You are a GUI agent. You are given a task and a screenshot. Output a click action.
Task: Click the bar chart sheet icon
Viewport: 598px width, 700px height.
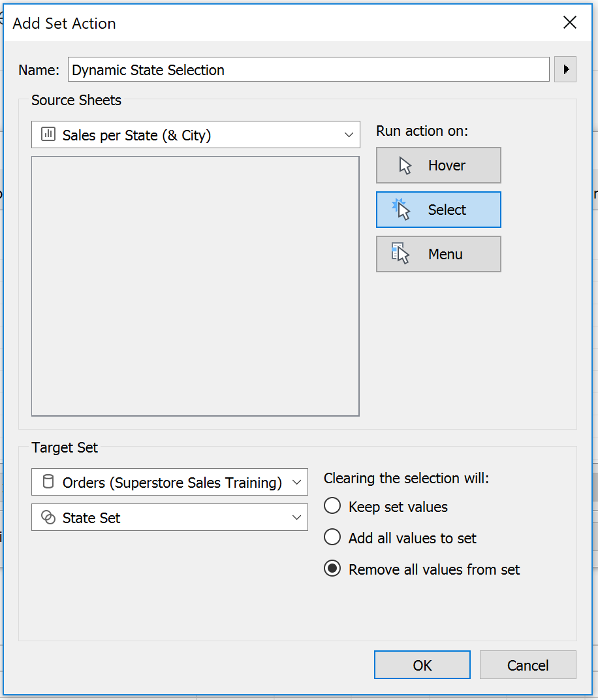[x=48, y=134]
